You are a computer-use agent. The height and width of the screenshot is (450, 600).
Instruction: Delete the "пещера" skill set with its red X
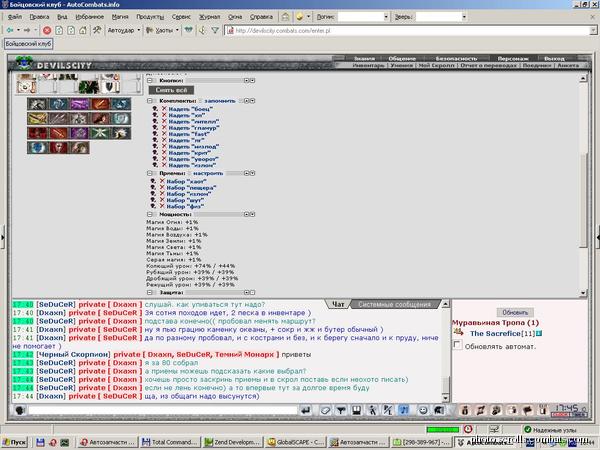162,188
